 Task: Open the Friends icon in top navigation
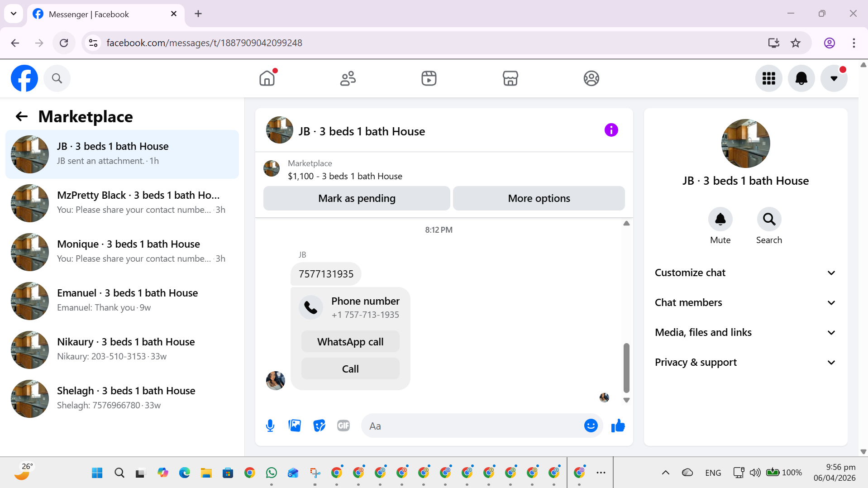(348, 78)
